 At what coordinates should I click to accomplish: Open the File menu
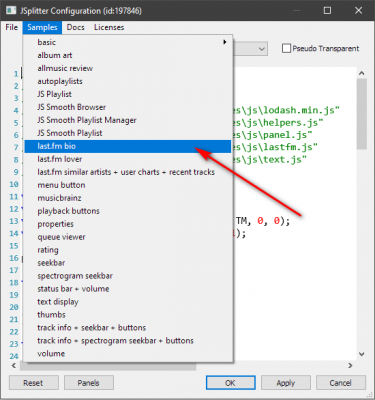click(12, 27)
